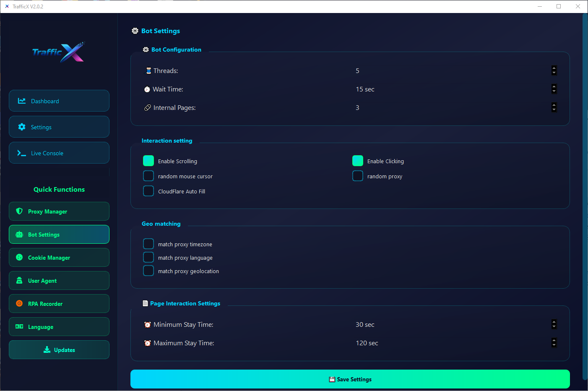Decrease Wait Time with the down arrow
Screen dimensions: 588x391
pos(554,91)
